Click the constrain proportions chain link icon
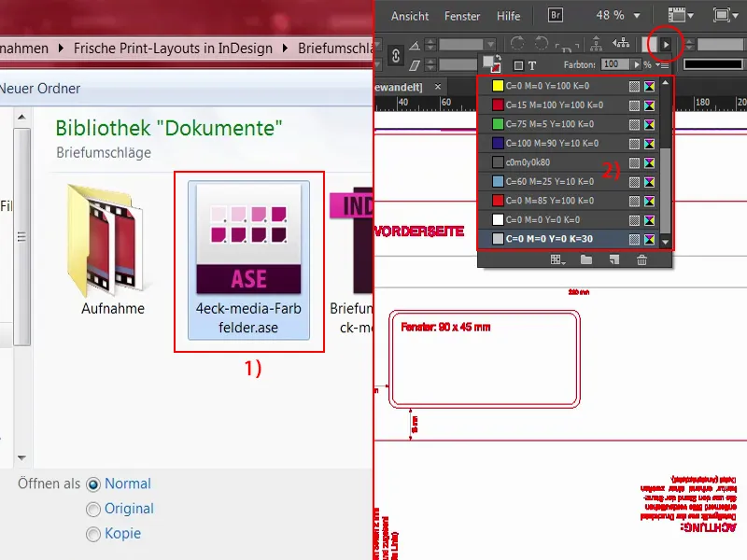Image resolution: width=747 pixels, height=560 pixels. click(x=395, y=56)
